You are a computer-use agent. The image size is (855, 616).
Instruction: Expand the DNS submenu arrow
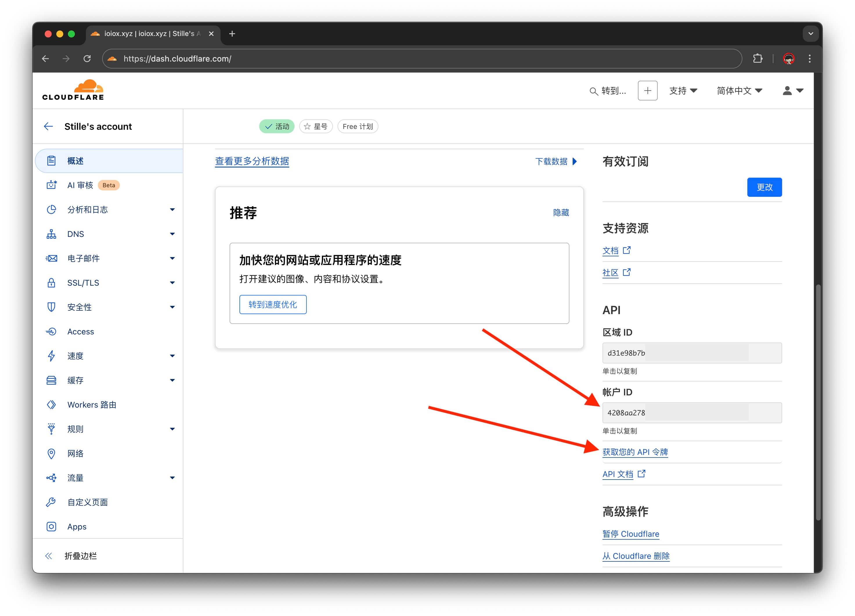pos(172,234)
